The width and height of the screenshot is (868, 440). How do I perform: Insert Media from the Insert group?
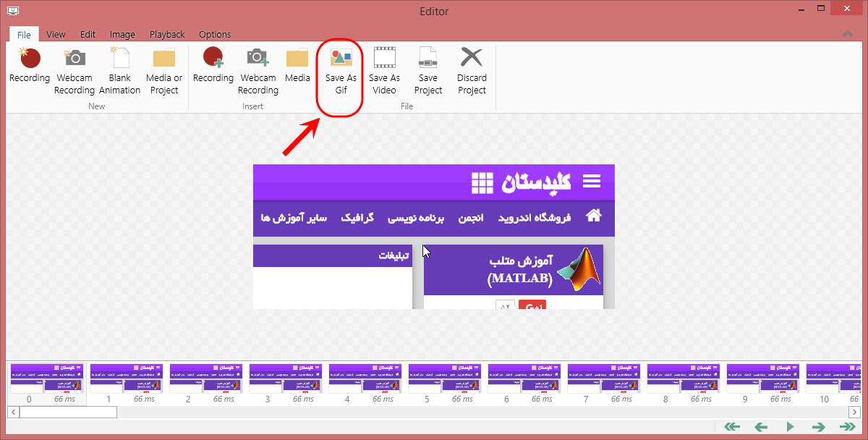(x=297, y=65)
